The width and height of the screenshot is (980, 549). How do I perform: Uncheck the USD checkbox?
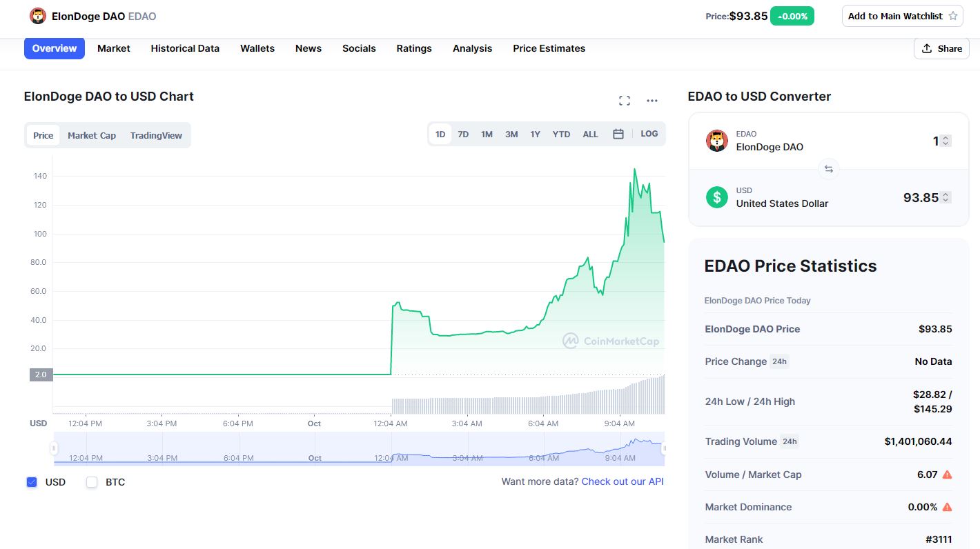(x=32, y=482)
